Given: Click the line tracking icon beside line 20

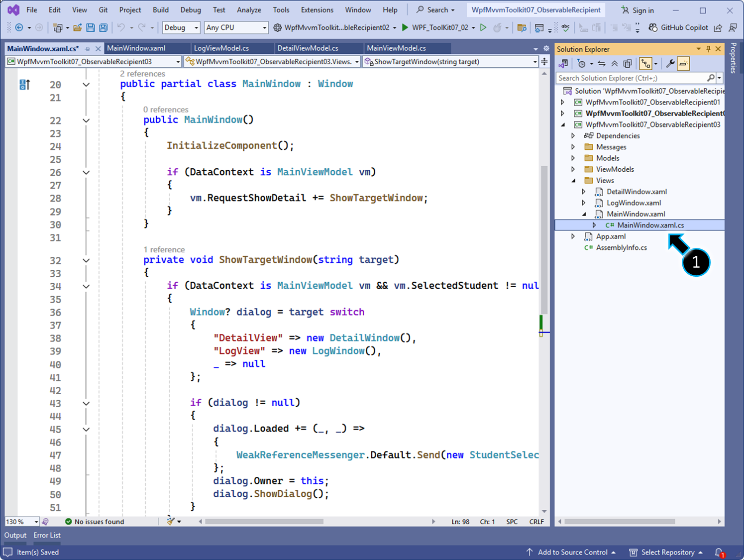Looking at the screenshot, I should 24,85.
